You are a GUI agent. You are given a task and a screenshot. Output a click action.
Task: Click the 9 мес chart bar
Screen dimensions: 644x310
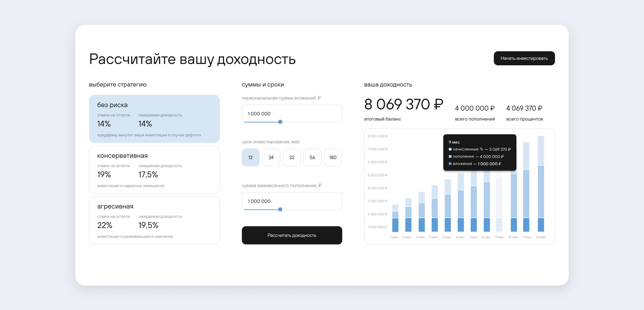pyautogui.click(x=499, y=204)
